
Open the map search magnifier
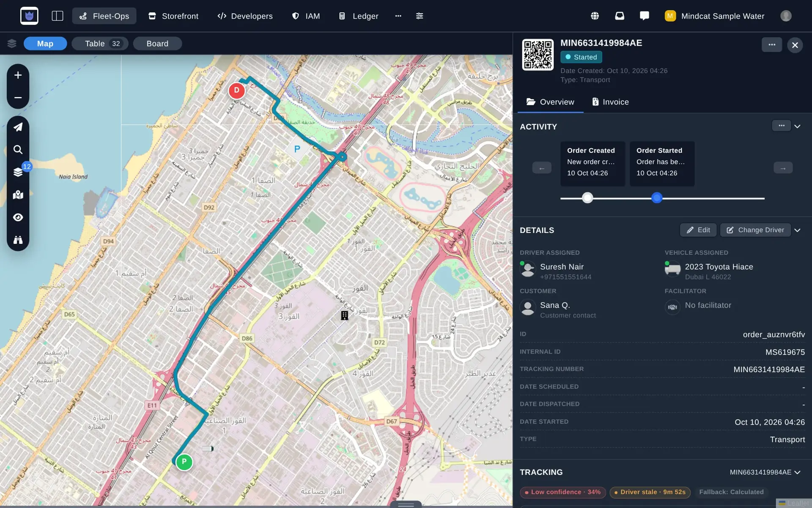pos(18,149)
